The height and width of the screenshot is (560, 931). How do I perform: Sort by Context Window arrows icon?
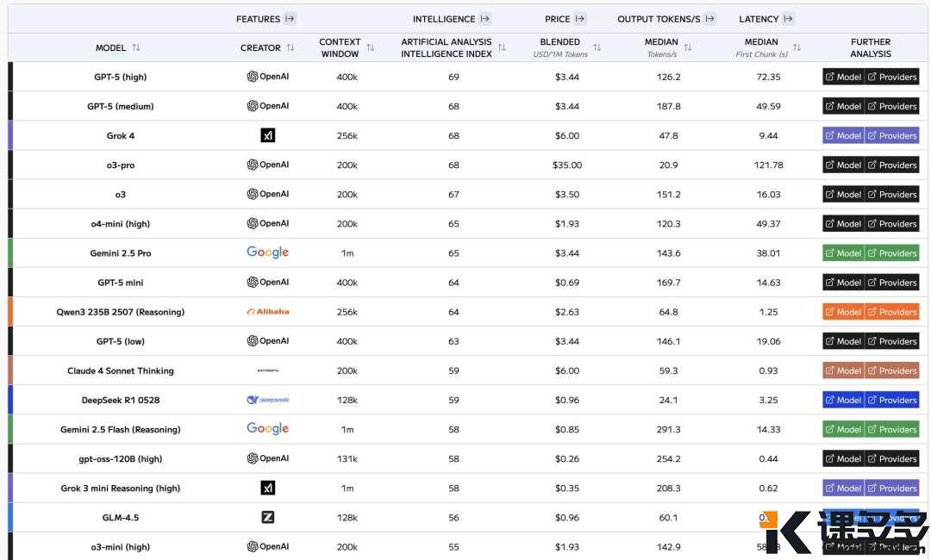pos(371,47)
